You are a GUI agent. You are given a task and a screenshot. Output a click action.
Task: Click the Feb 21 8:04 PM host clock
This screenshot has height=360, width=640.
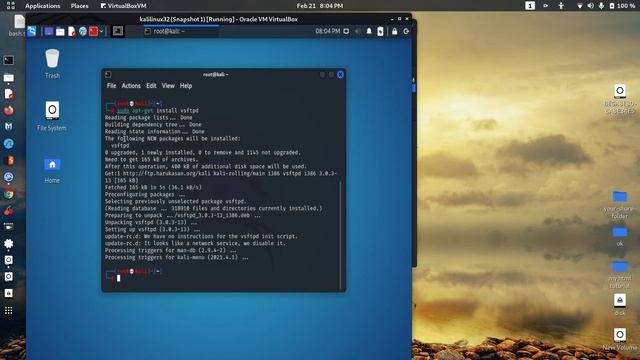pos(320,6)
